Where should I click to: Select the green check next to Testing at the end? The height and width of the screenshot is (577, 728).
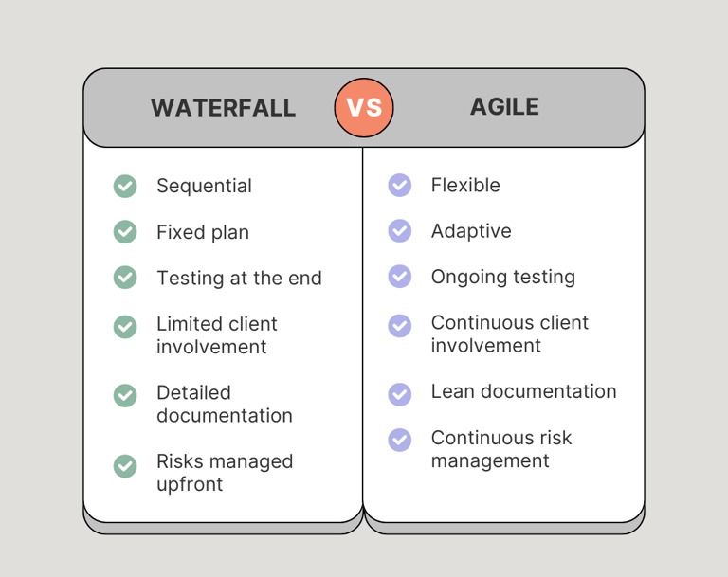pyautogui.click(x=125, y=277)
